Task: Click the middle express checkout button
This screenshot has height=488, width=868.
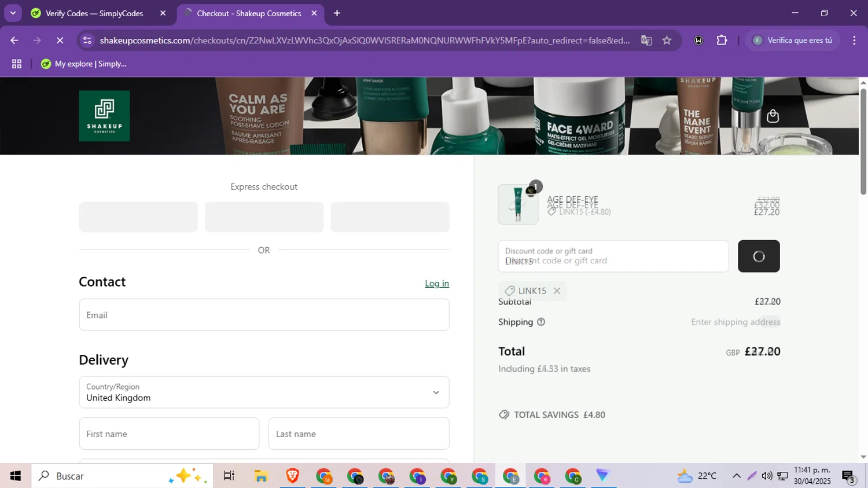Action: coord(264,217)
